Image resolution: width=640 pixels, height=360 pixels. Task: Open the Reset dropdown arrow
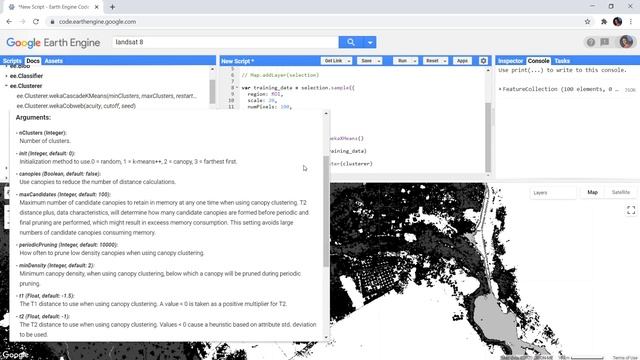coord(444,61)
